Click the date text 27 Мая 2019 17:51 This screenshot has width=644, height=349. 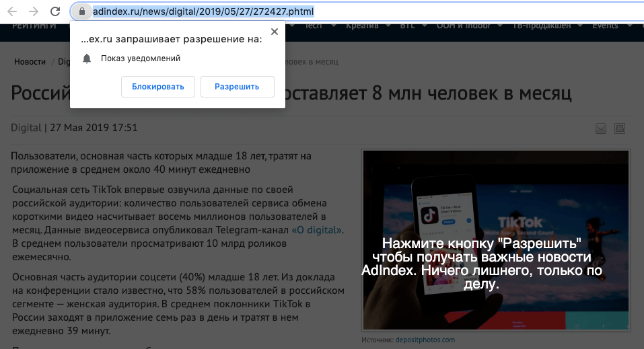click(x=94, y=128)
